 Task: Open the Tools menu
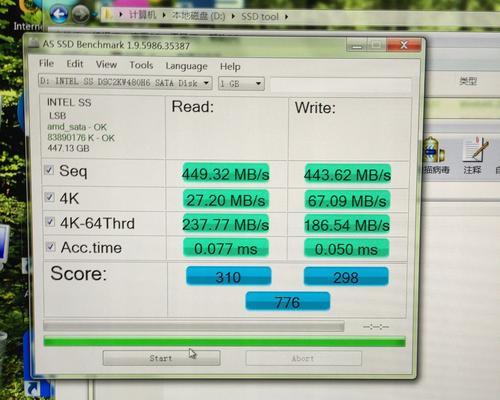141,65
